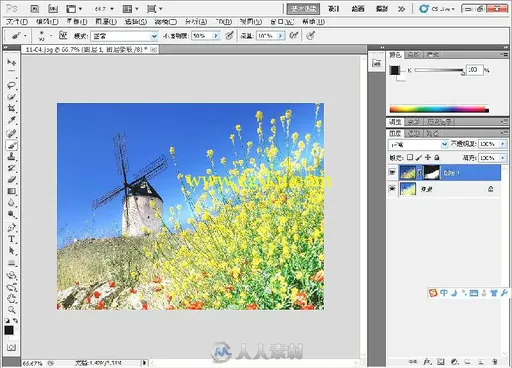Select the 绘画 Painting workspace
Image resolution: width=512 pixels, height=368 pixels.
(358, 9)
